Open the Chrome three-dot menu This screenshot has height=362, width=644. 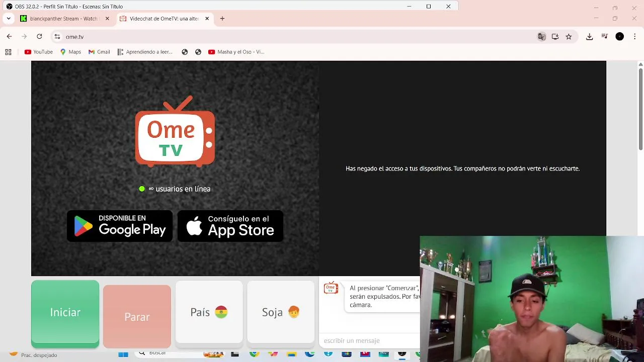click(x=635, y=37)
